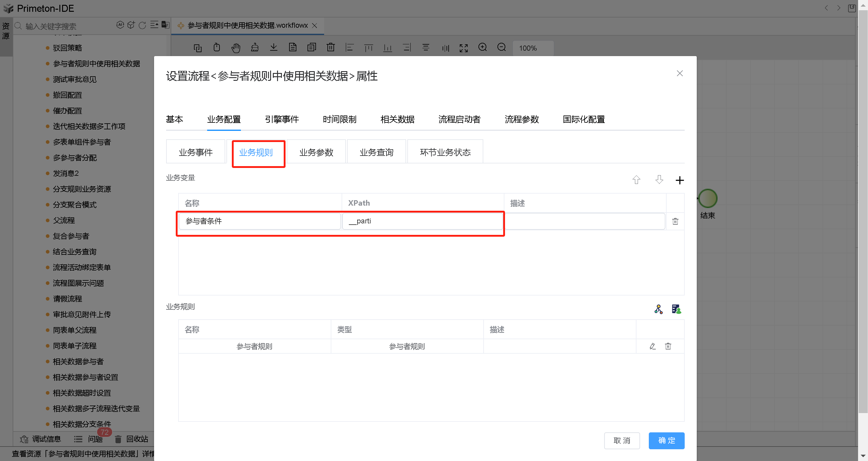Click the forward navigation chevron at top right
This screenshot has width=868, height=461.
point(839,8)
